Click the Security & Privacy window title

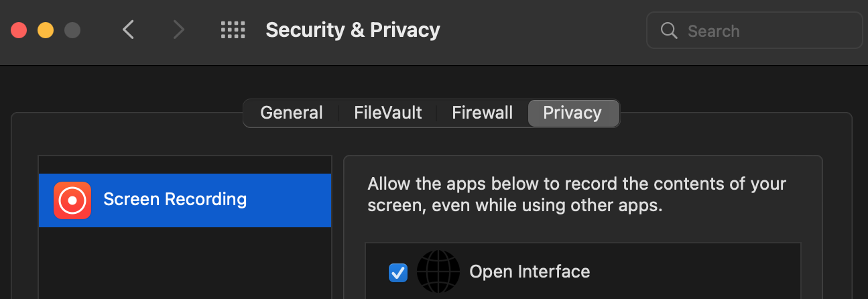[x=353, y=30]
